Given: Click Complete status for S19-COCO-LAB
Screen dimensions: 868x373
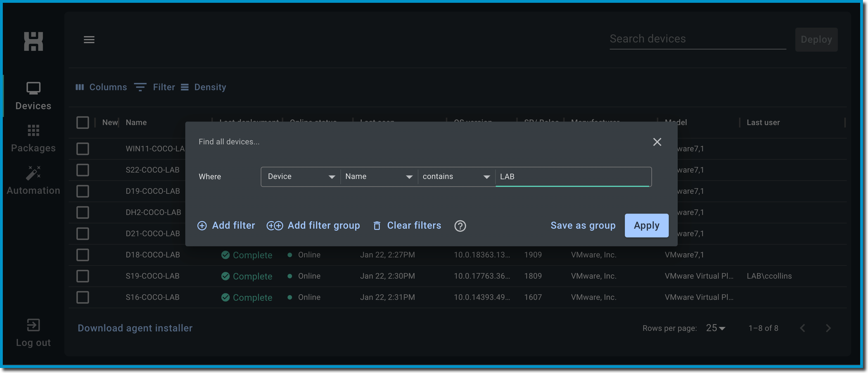Looking at the screenshot, I should [x=247, y=276].
